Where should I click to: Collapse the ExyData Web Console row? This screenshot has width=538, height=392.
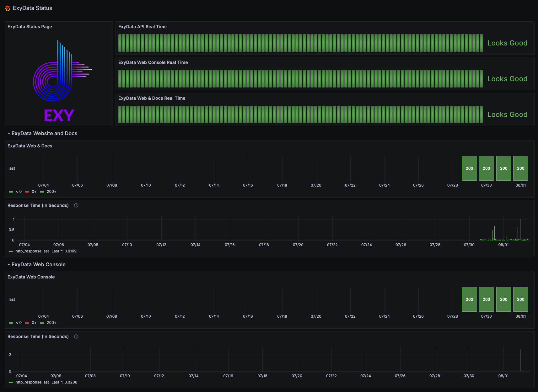(36, 264)
